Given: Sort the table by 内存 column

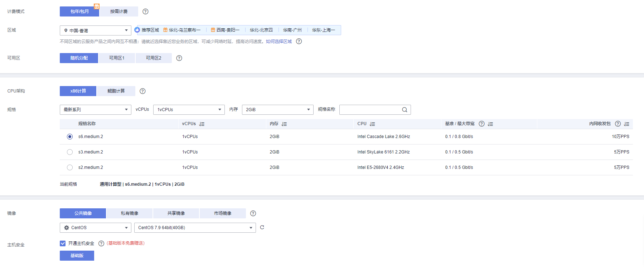Looking at the screenshot, I should click(x=284, y=124).
